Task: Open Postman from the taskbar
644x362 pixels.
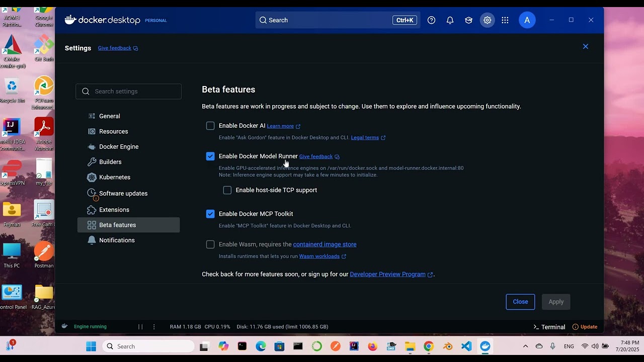Action: point(335,346)
